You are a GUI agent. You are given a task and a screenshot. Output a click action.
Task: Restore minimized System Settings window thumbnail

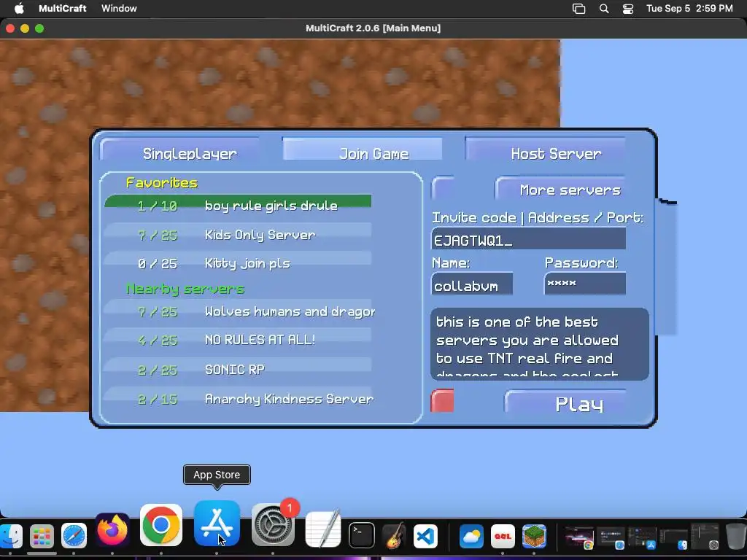click(x=705, y=537)
